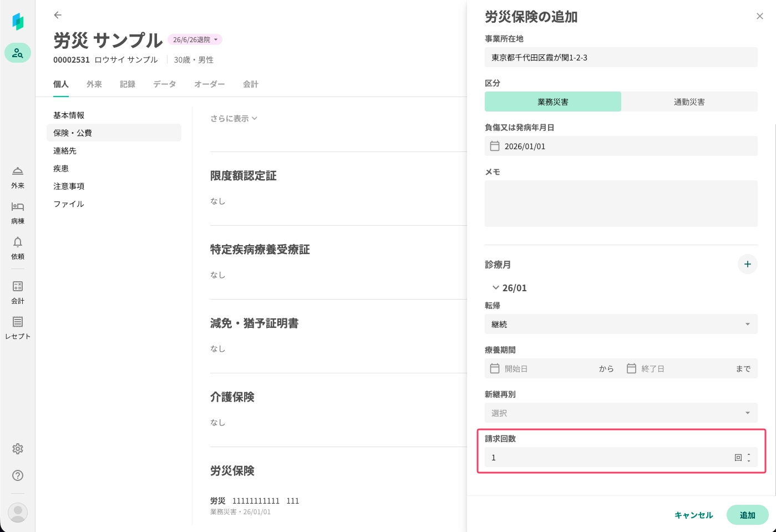Click the 特定疾病療養受療証 section heading

point(260,249)
